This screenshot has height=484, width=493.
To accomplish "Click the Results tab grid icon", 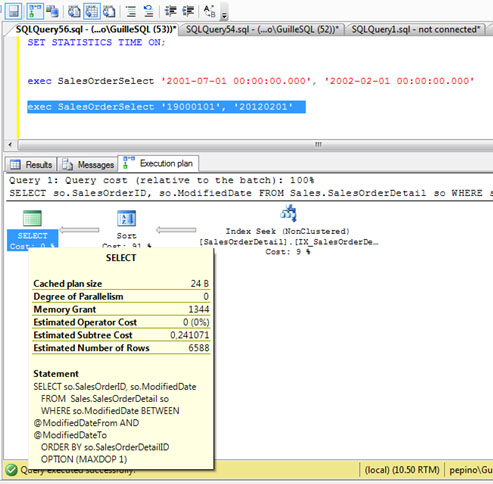I will 15,164.
